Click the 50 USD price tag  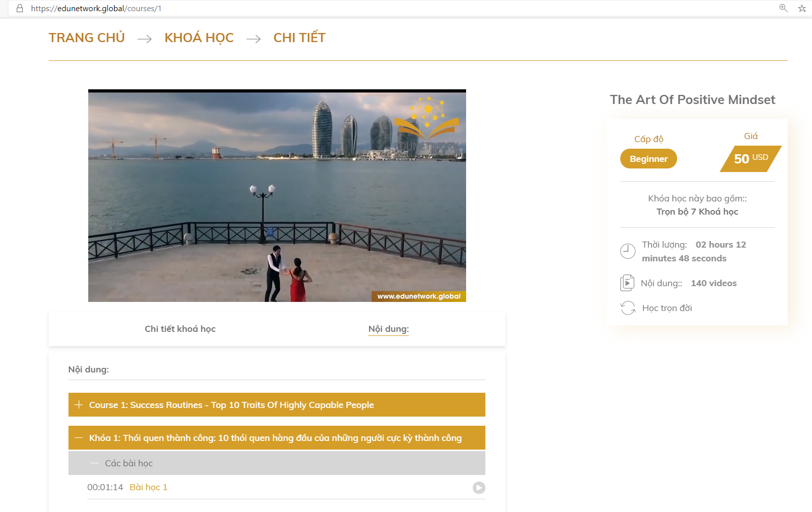click(x=751, y=159)
